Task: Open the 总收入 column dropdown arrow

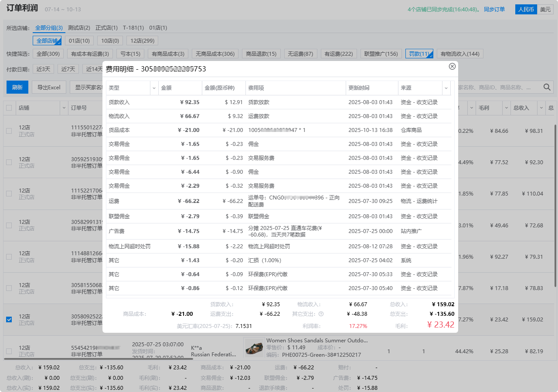Action: pyautogui.click(x=541, y=108)
